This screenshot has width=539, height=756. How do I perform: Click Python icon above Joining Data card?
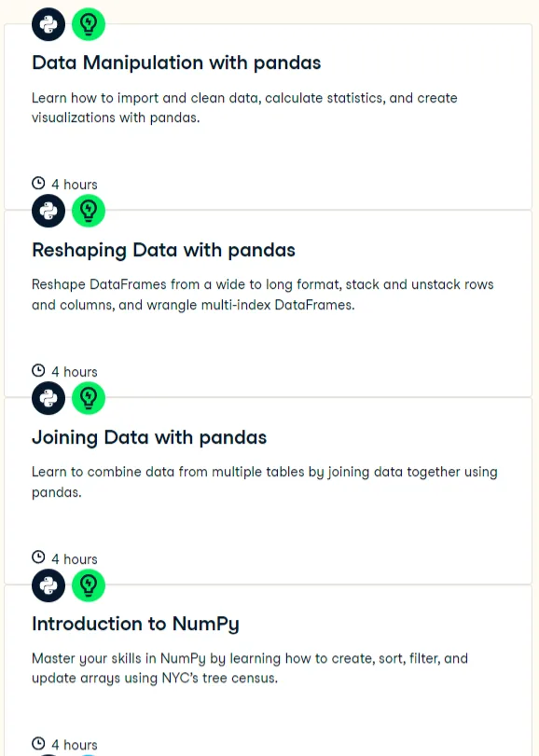(48, 398)
